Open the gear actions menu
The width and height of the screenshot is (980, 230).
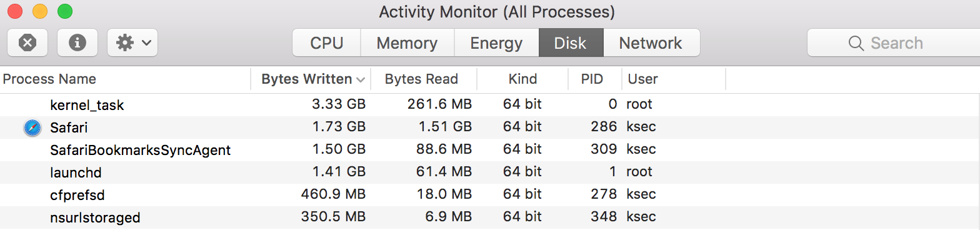coord(132,42)
